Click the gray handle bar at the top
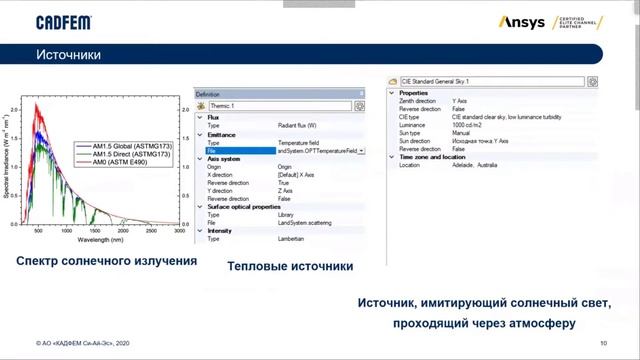Viewport: 640px width, 360px height. [x=319, y=3]
